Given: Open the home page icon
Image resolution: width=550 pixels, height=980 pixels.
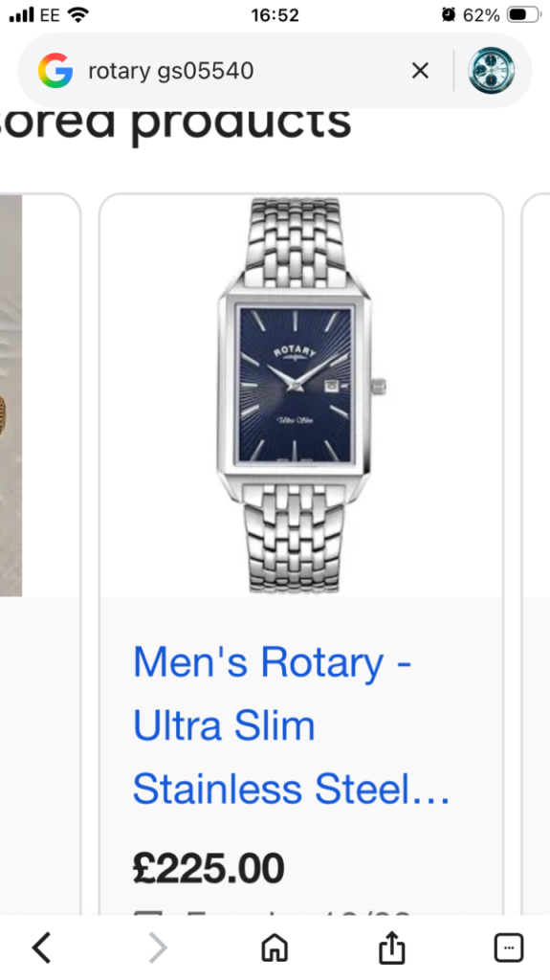Looking at the screenshot, I should click(x=275, y=947).
